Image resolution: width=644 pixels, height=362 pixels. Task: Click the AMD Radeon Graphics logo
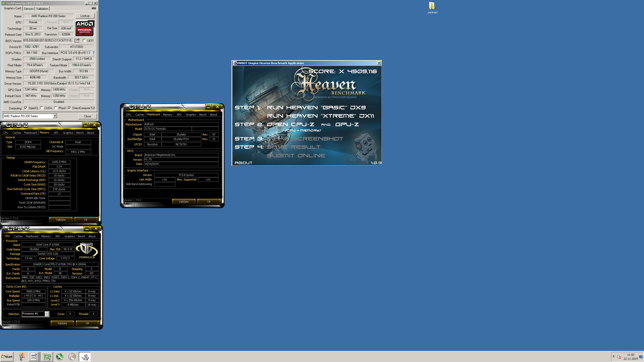click(x=85, y=28)
